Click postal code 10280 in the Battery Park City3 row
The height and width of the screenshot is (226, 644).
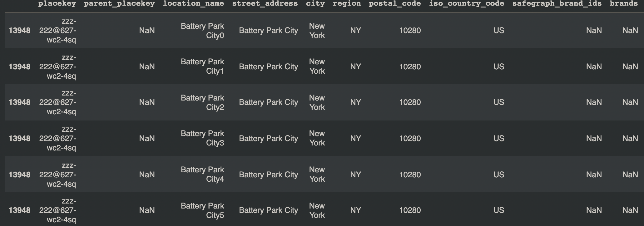(x=410, y=138)
